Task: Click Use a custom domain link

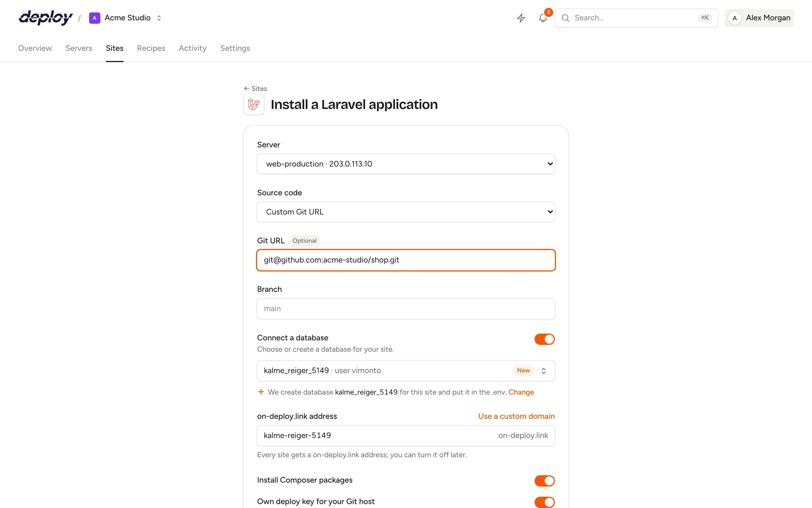Action: 516,416
